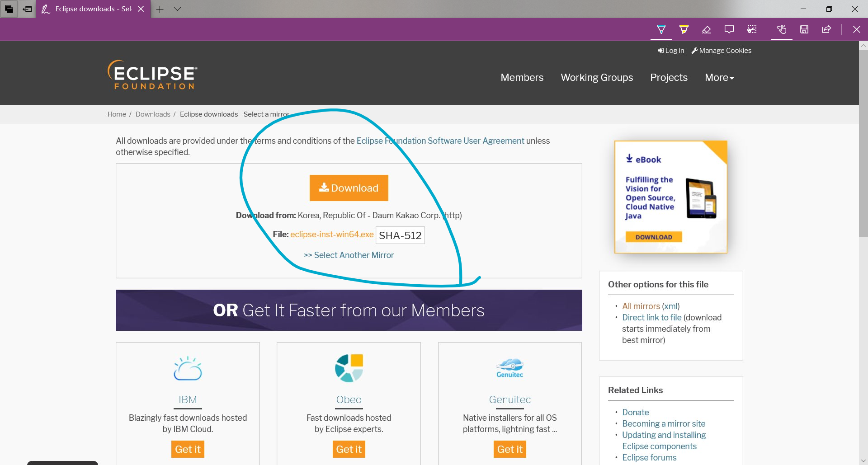Viewport: 868px width, 465px height.
Task: Click the scrollbar up arrow
Action: [863, 45]
